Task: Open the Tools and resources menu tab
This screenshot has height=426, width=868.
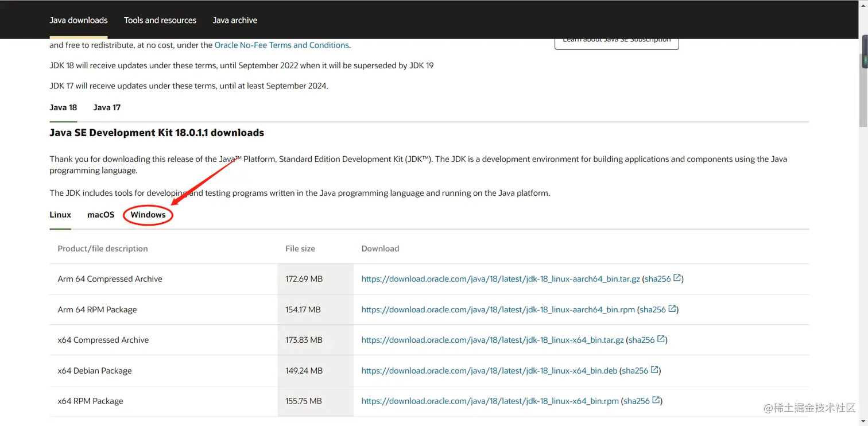Action: [160, 20]
